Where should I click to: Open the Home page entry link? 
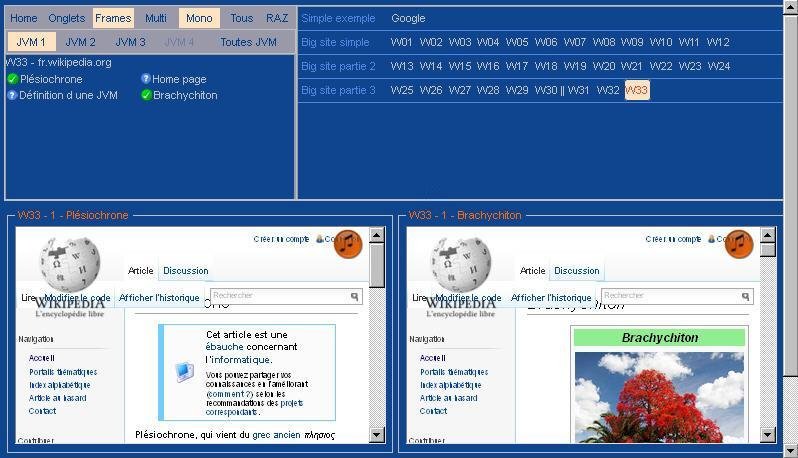[x=179, y=79]
